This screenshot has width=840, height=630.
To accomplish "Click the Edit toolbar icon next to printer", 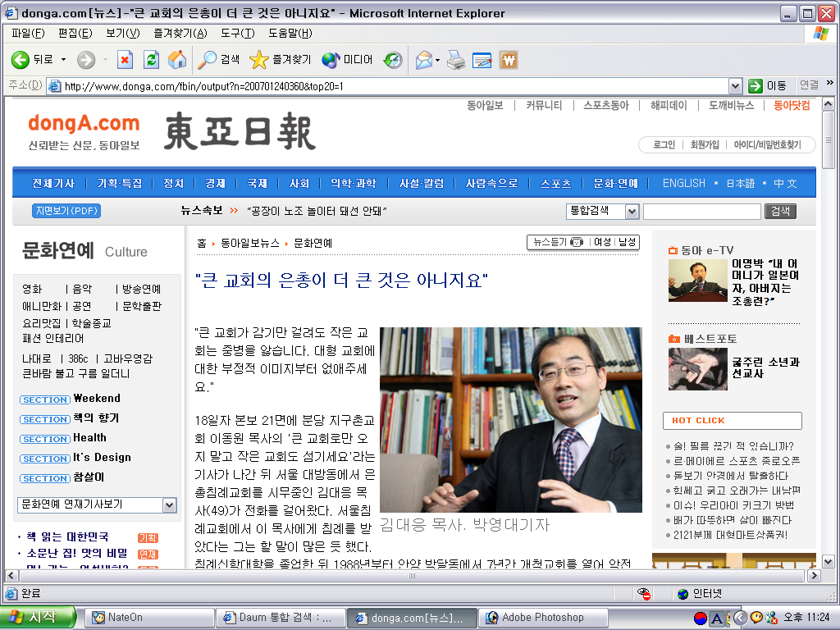I will click(x=482, y=59).
